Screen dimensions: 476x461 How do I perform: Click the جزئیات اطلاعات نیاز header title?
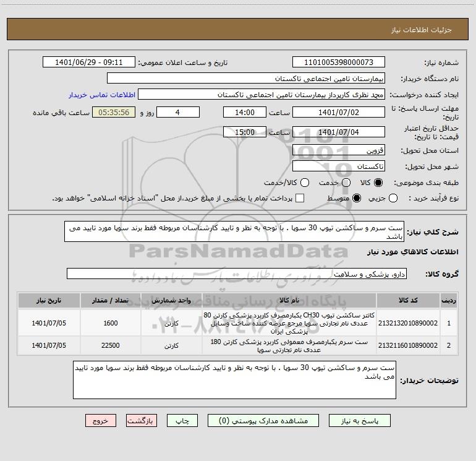pos(422,30)
